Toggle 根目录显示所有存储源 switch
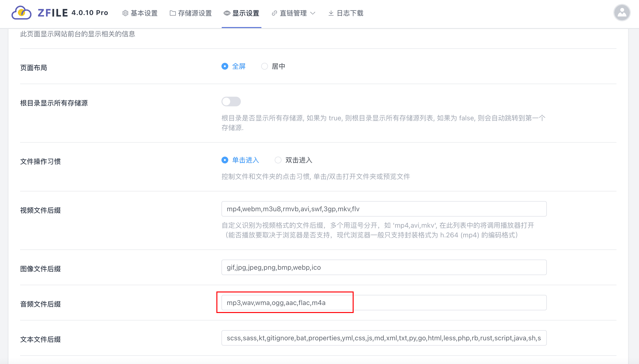The height and width of the screenshot is (364, 639). tap(231, 102)
